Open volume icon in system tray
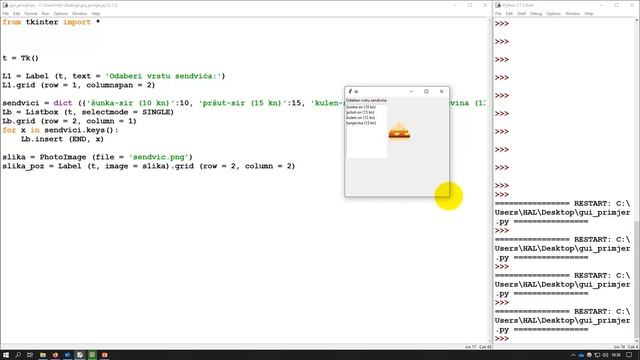 coord(605,355)
